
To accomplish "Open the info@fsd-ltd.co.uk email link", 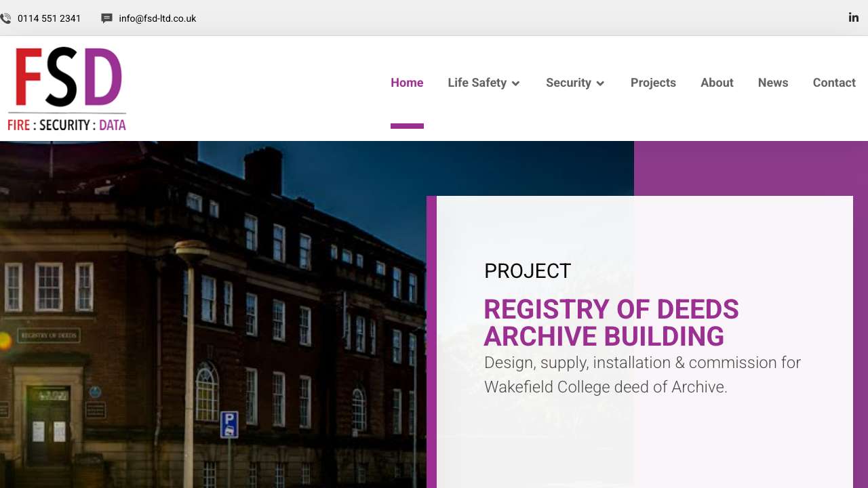I will (157, 18).
